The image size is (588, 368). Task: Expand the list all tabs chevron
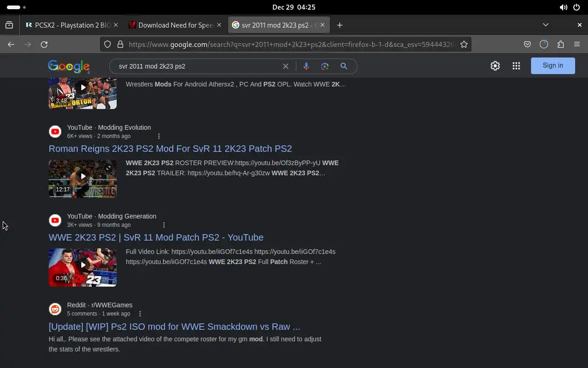tap(546, 25)
